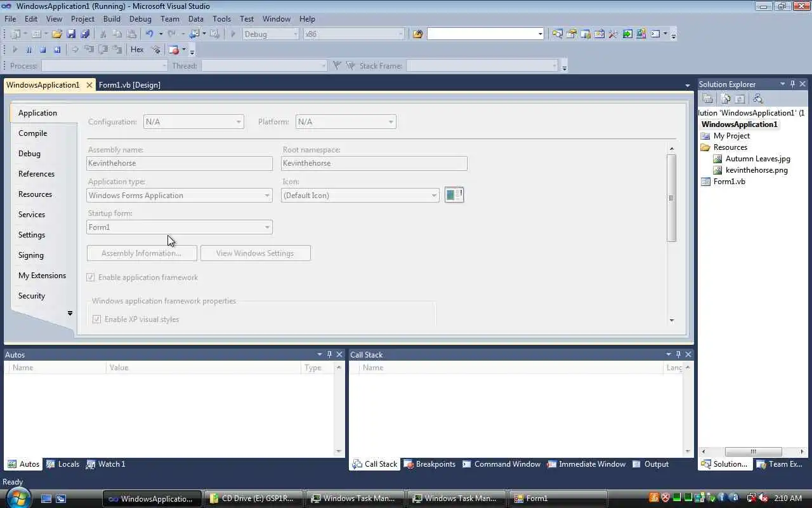
Task: Open the Find combo box dropdown arrow
Action: (540, 34)
